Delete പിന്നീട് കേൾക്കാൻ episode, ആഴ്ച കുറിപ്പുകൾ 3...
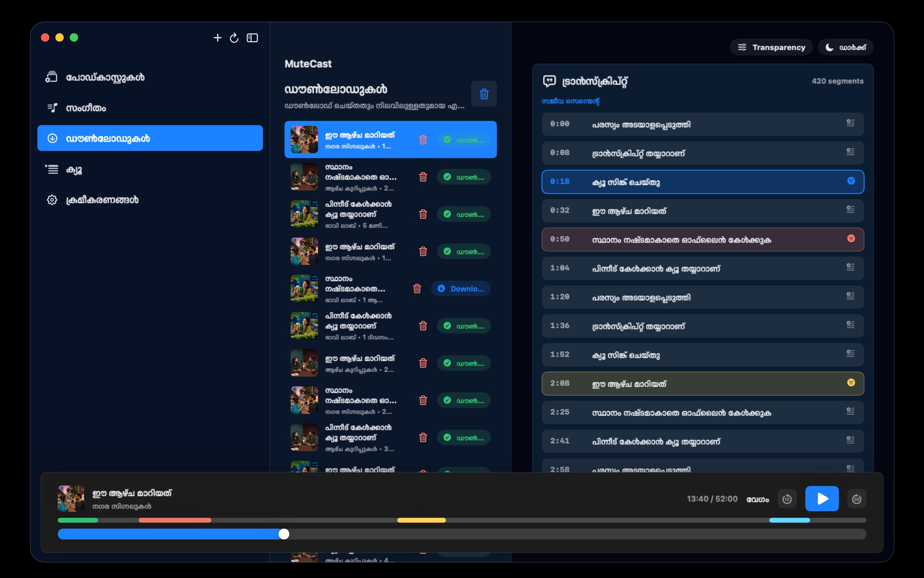 tap(423, 437)
